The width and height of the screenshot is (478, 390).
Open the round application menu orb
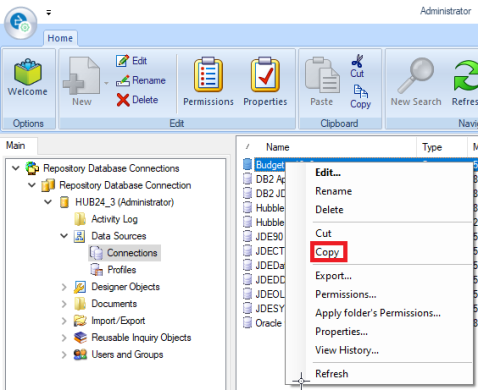[x=21, y=23]
